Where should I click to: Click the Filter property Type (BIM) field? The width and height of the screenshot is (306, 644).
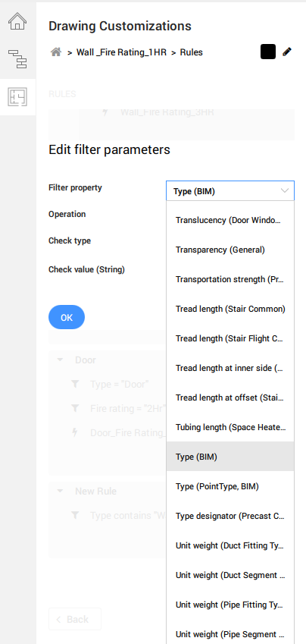(x=230, y=191)
